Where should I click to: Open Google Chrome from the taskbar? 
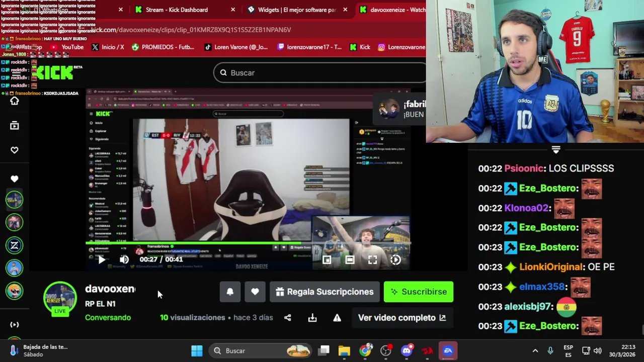365,351
